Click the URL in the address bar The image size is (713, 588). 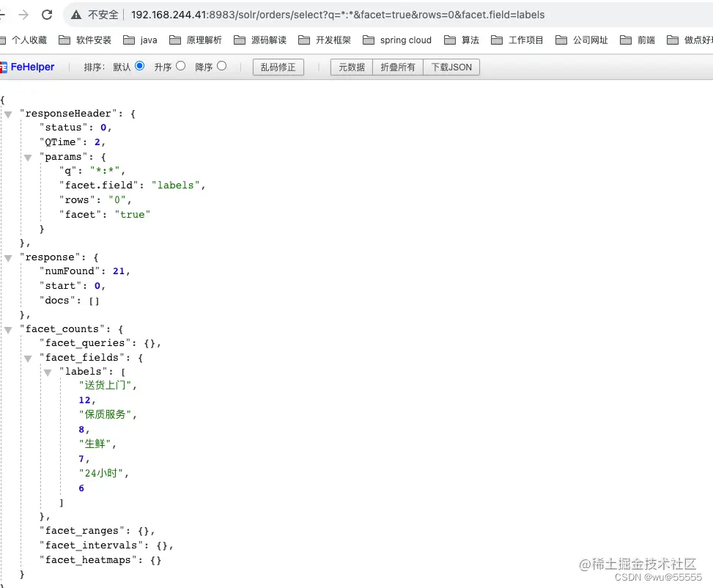[x=337, y=15]
